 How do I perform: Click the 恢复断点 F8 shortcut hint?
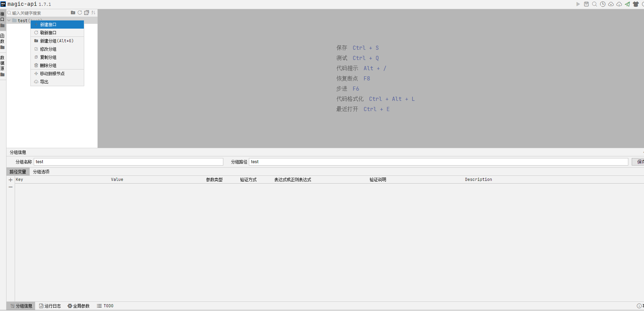coord(353,78)
